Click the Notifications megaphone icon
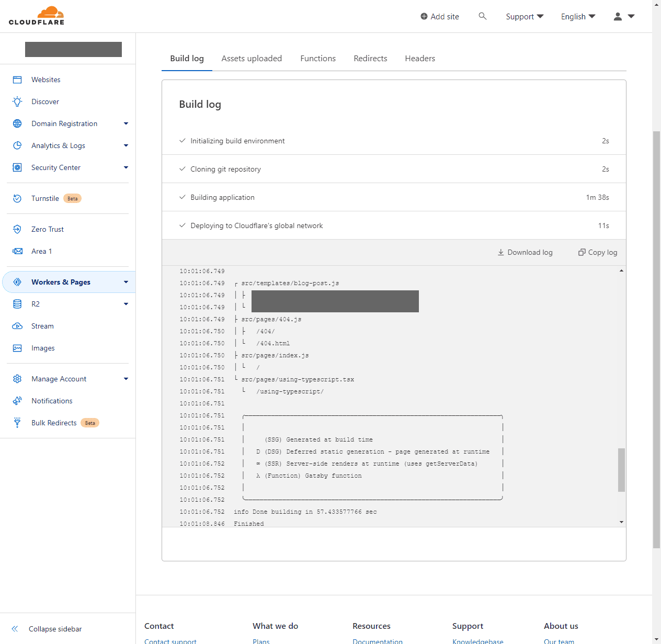 point(17,401)
